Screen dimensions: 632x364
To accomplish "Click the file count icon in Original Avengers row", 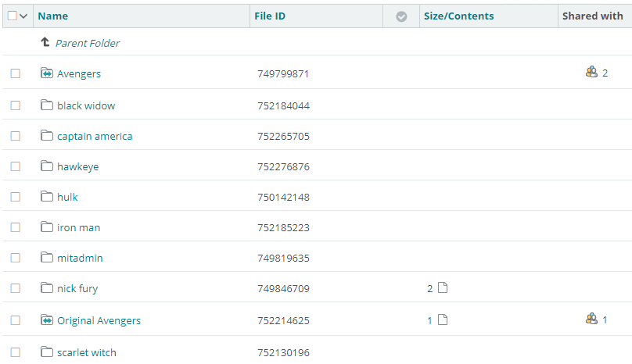I will [x=443, y=319].
